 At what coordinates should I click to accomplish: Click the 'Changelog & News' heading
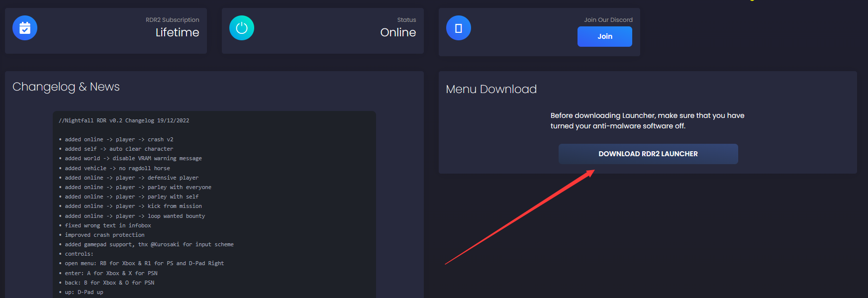point(66,87)
